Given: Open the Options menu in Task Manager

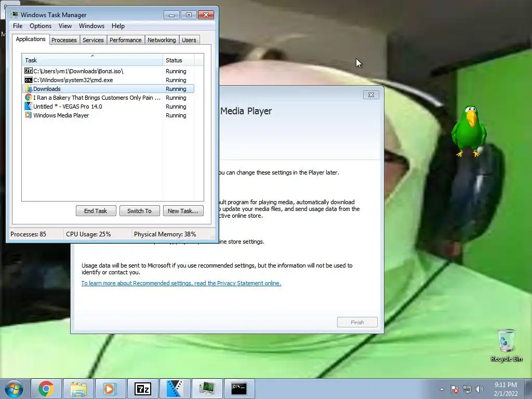Looking at the screenshot, I should (41, 26).
